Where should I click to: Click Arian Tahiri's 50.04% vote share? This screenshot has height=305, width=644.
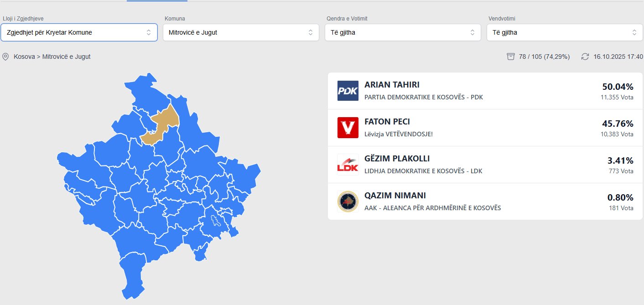click(618, 87)
